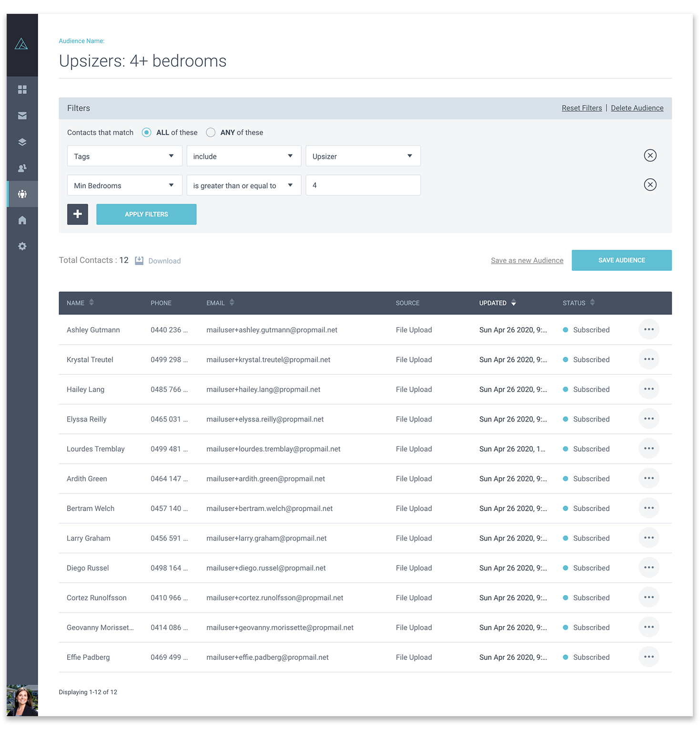Click Effie Padberg name cell

click(x=88, y=657)
